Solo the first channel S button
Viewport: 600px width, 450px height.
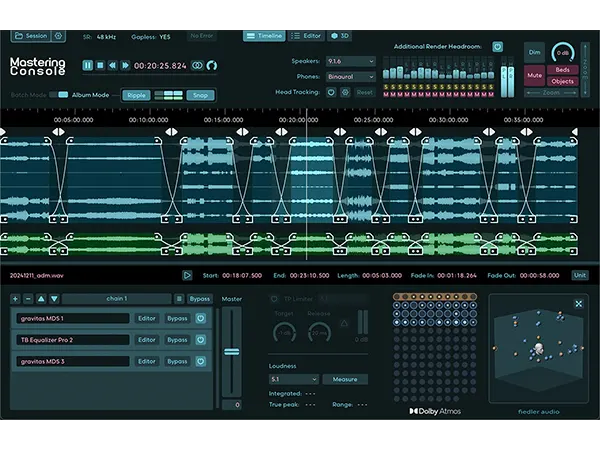(386, 87)
